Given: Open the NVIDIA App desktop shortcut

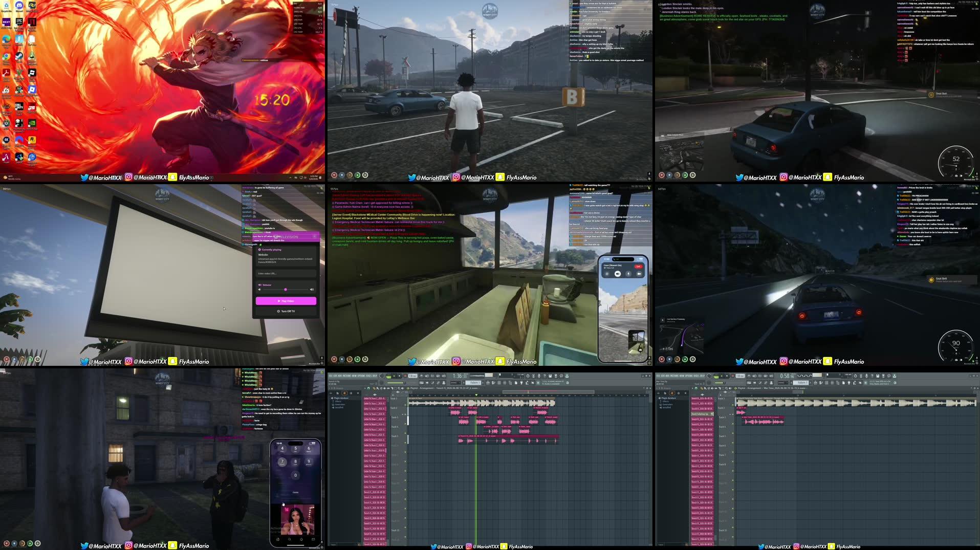Looking at the screenshot, I should 32,122.
